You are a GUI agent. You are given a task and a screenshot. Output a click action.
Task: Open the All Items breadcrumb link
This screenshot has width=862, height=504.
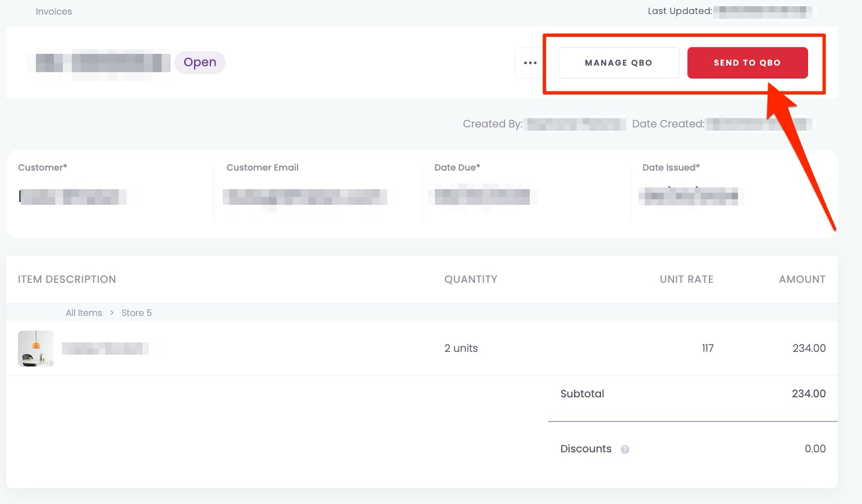pos(84,313)
